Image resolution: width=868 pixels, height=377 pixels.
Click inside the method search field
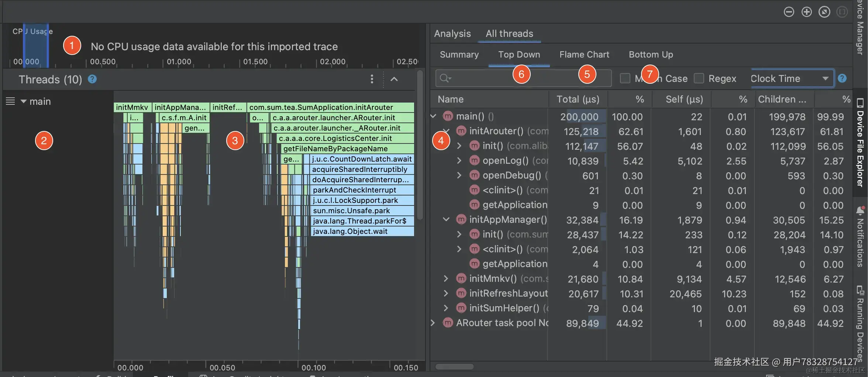(x=523, y=78)
